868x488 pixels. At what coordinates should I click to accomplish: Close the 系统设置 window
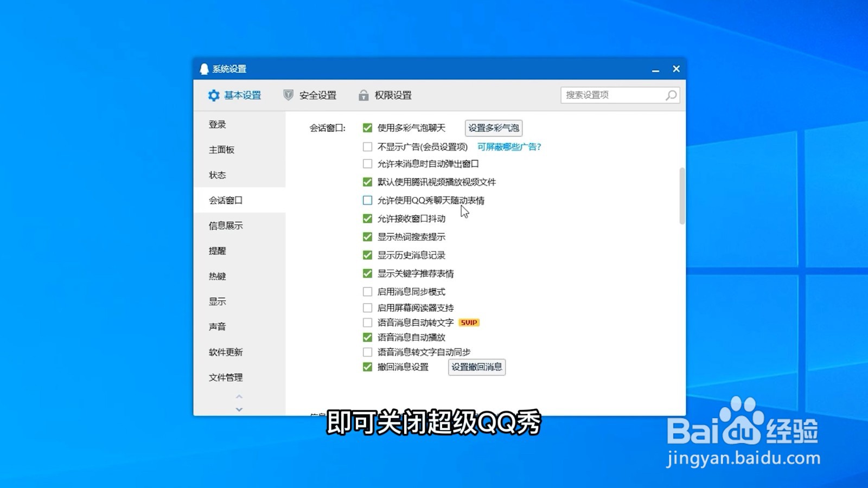click(x=676, y=69)
